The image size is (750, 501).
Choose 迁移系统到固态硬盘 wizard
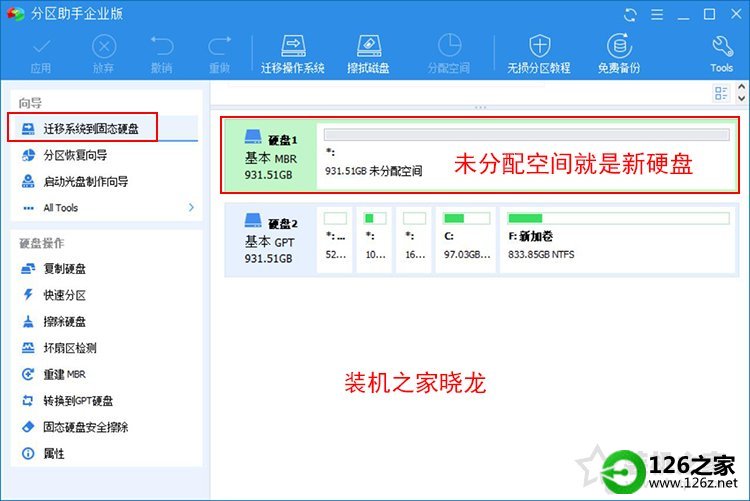(104, 128)
